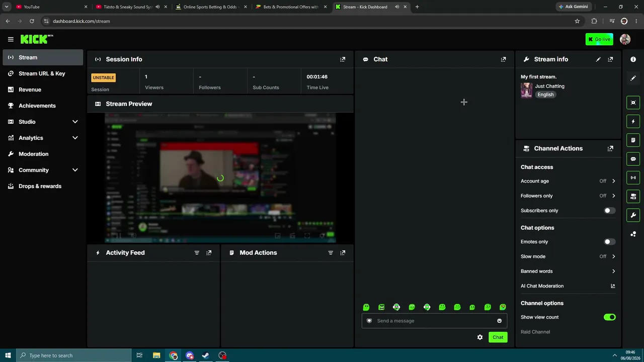Screen dimensions: 644x362
Task: Pop out the Channel Actions panel
Action: [x=610, y=148]
